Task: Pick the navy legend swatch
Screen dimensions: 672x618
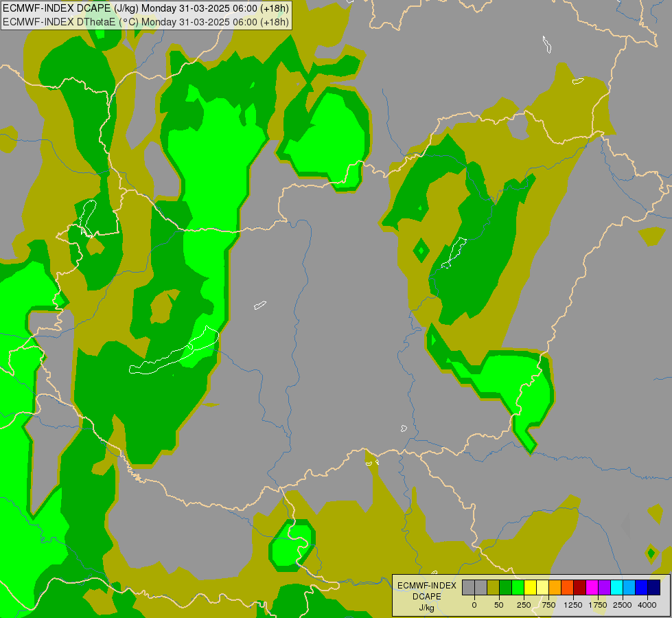Action: [654, 588]
